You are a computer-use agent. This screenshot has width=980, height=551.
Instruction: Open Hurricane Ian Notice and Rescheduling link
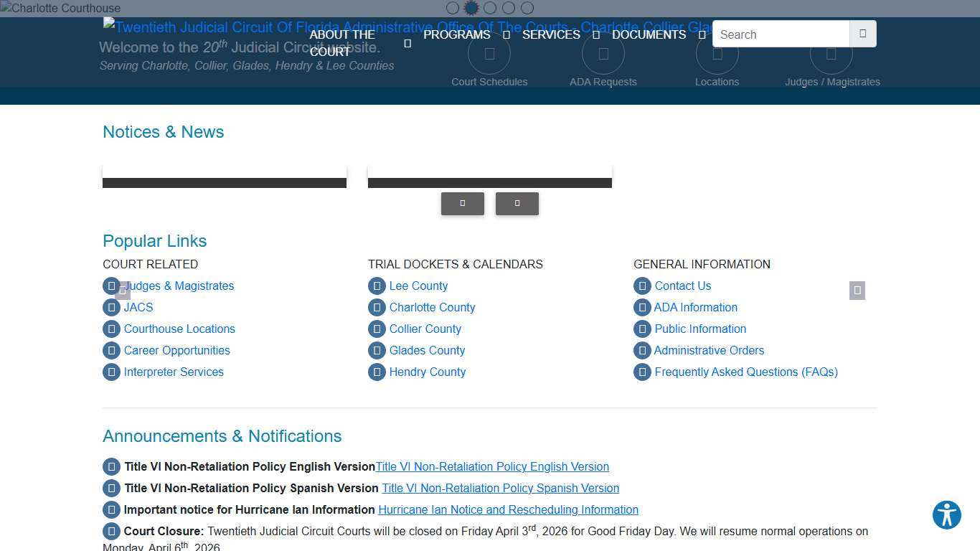pyautogui.click(x=508, y=510)
